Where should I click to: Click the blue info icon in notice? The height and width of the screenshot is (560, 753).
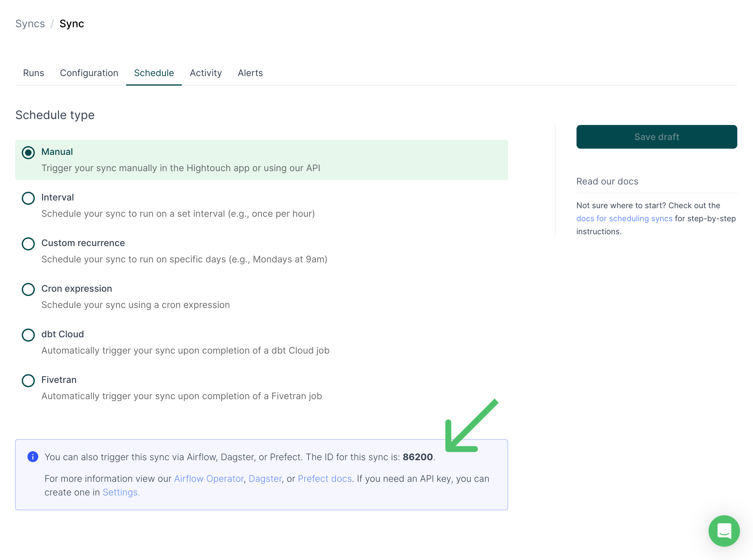33,457
